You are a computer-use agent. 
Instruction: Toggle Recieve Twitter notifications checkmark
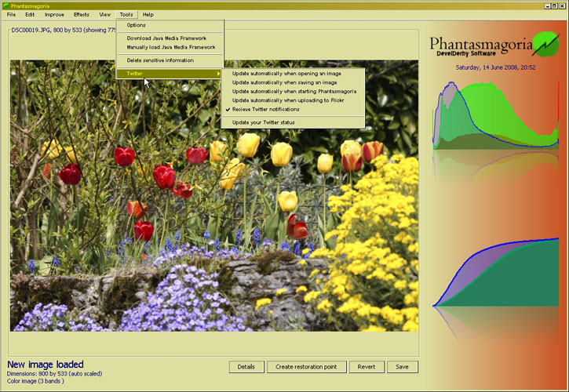265,109
